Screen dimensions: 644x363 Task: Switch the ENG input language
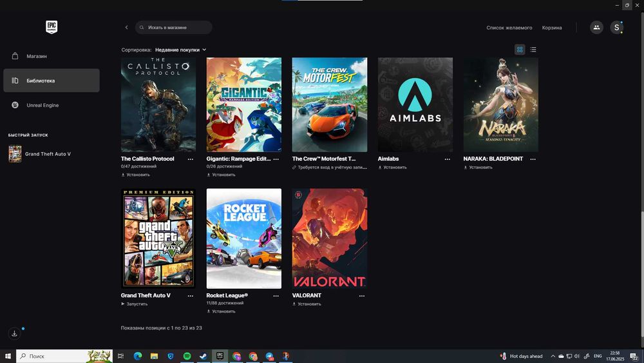coord(598,356)
